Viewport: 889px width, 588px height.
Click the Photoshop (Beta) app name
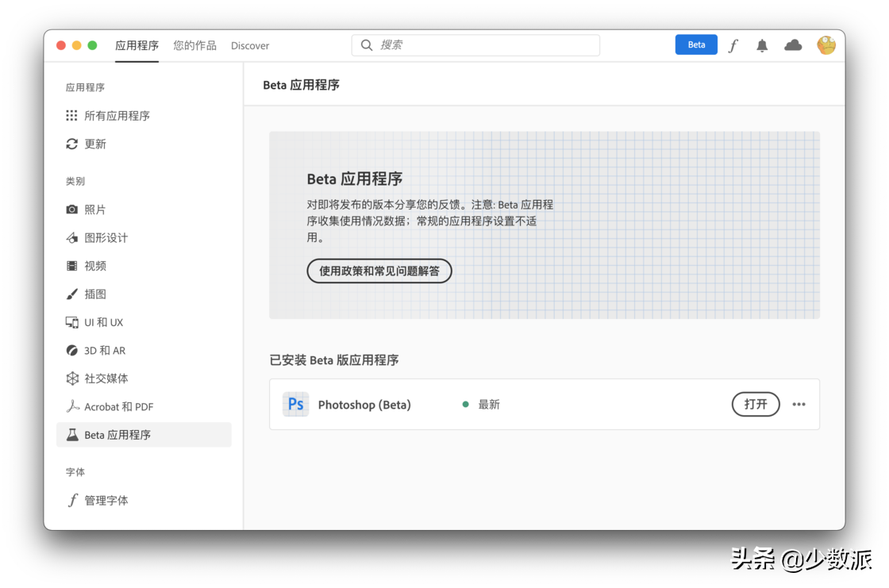364,405
